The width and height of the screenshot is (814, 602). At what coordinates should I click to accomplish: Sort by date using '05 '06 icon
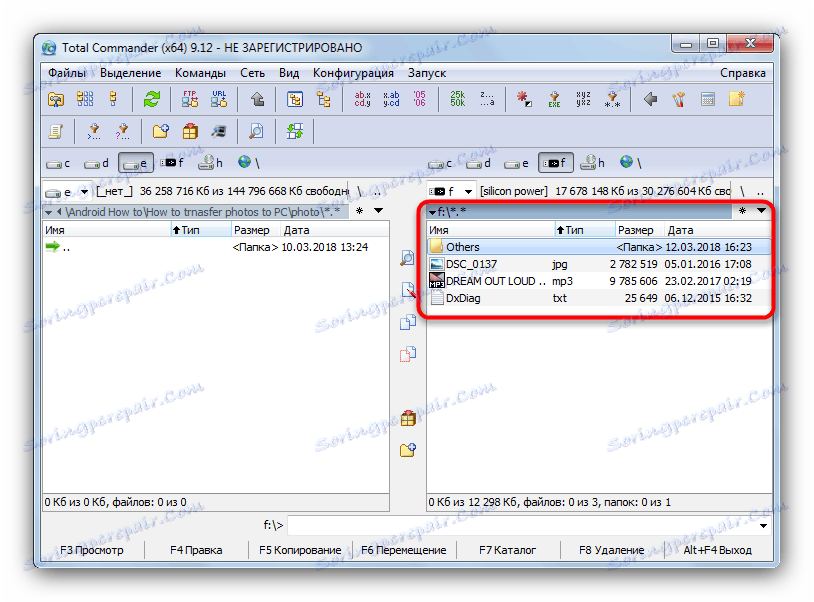[x=419, y=99]
